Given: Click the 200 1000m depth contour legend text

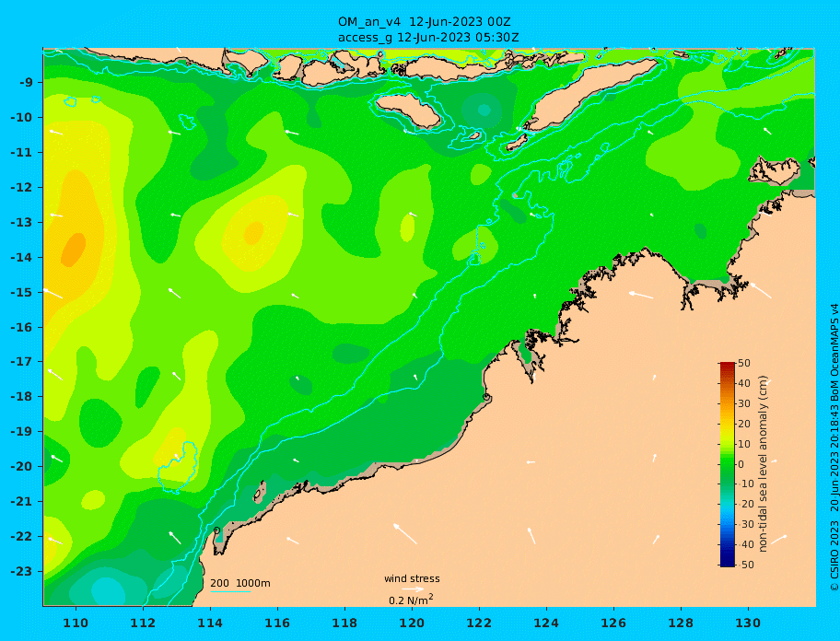Looking at the screenshot, I should 240,583.
